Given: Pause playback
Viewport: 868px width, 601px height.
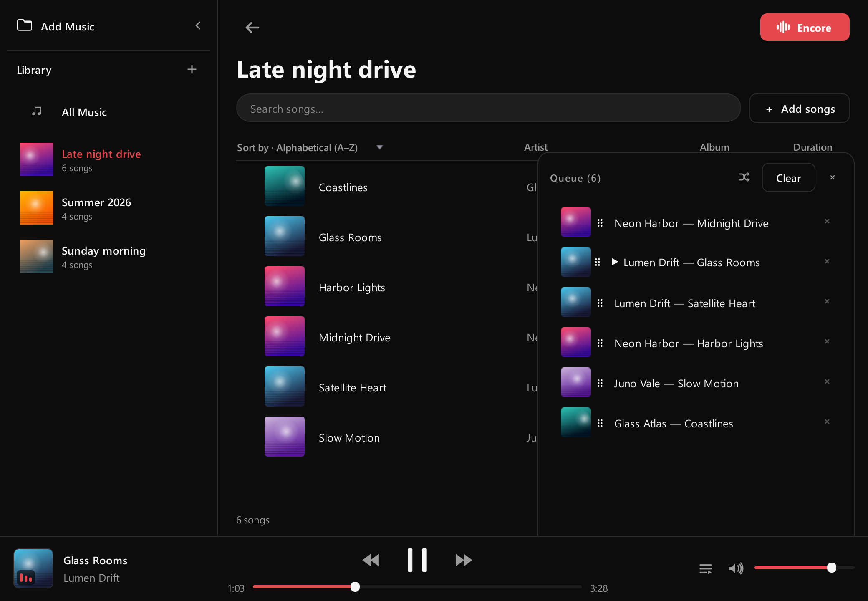Looking at the screenshot, I should click(417, 560).
